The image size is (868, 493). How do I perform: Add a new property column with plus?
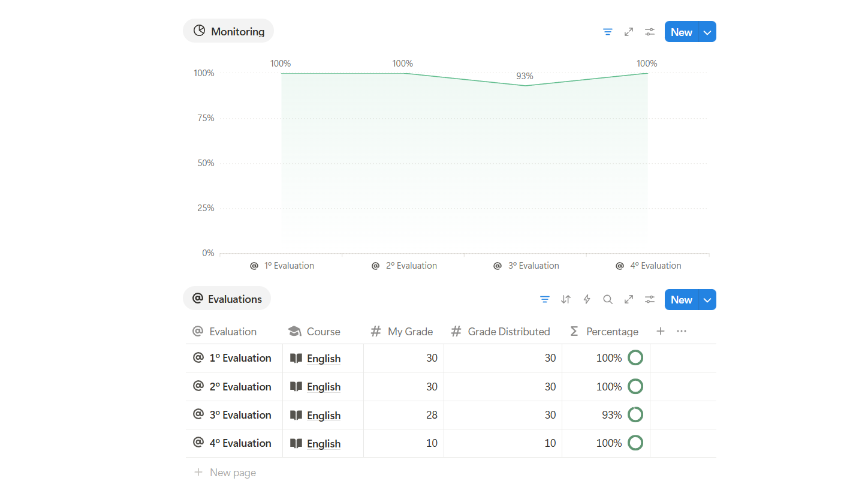click(x=661, y=331)
